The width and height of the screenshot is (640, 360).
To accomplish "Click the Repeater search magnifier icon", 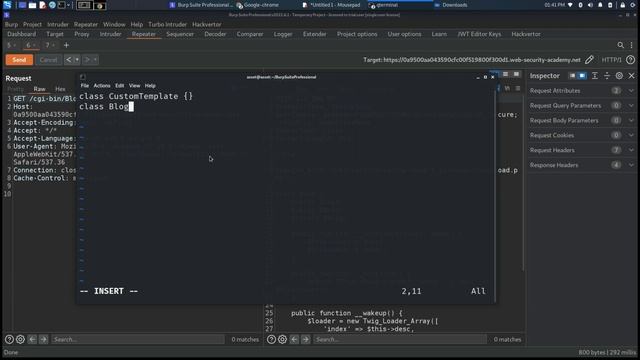I will [620, 45].
